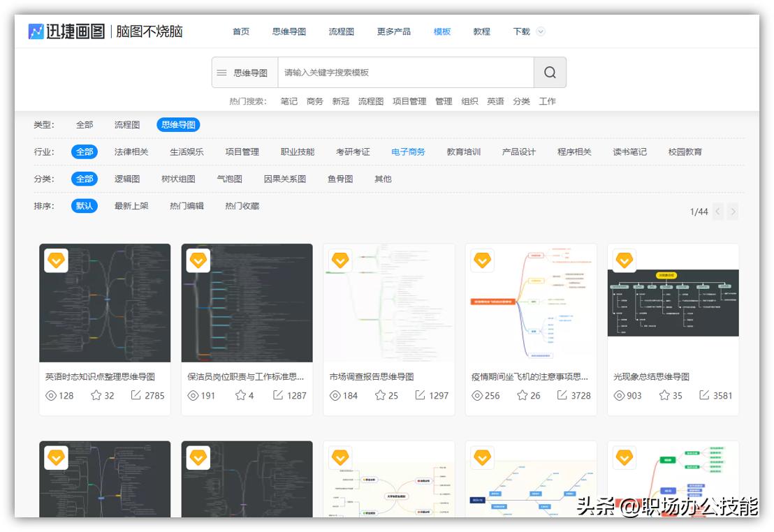This screenshot has width=774, height=532.
Task: Open the 市场调查报告思维导图 template thumbnail
Action: [388, 303]
